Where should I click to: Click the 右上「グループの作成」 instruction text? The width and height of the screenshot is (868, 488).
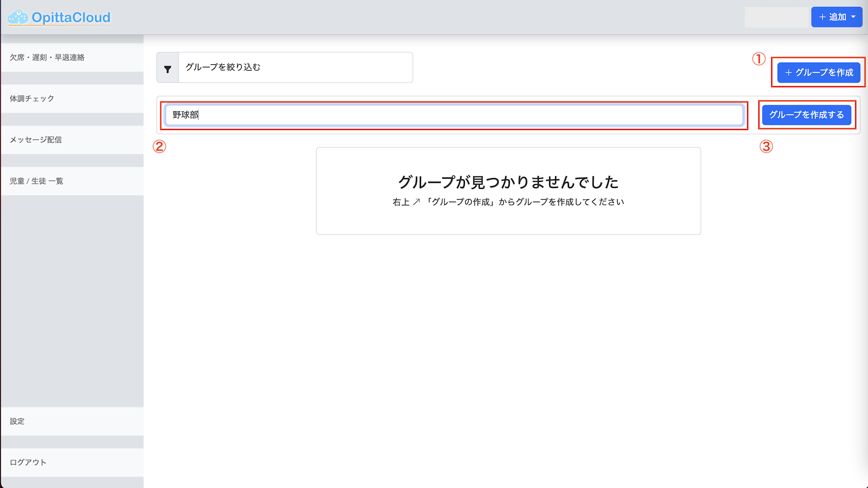coord(508,202)
